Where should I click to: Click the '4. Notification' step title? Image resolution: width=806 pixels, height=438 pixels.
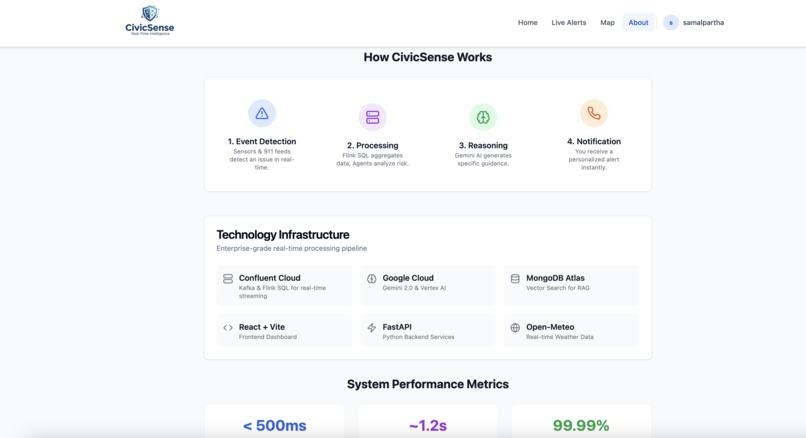tap(594, 141)
